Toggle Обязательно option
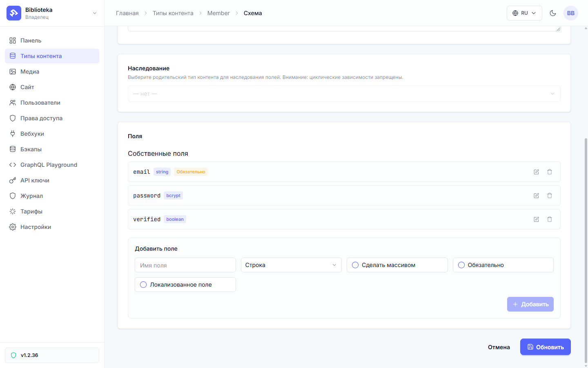This screenshot has height=368, width=588. [x=503, y=265]
